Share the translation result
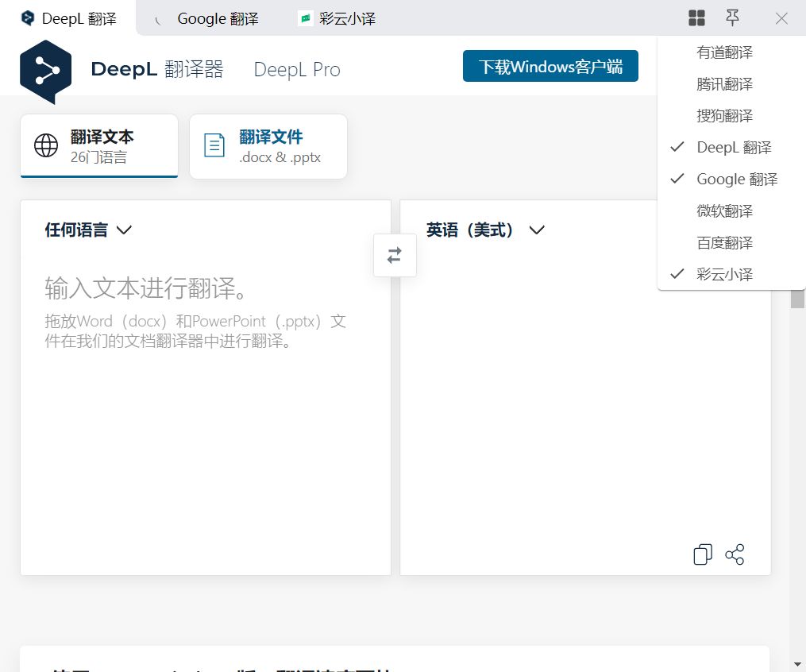 tap(735, 554)
